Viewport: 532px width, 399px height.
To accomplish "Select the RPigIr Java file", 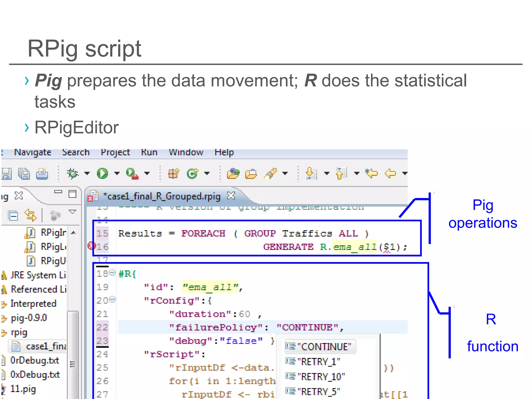I will (x=45, y=232).
